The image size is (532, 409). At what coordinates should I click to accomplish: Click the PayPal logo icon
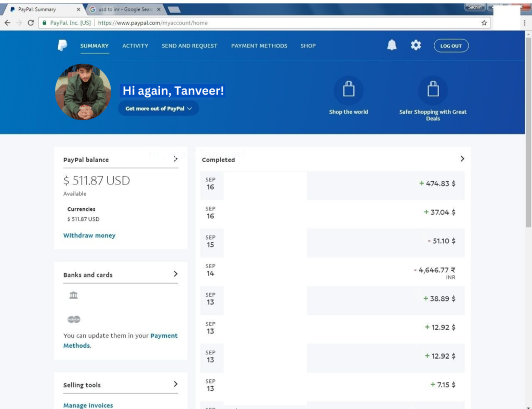[62, 46]
